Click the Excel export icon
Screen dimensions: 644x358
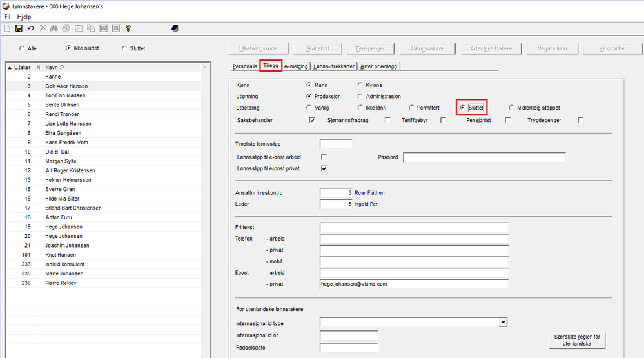115,28
